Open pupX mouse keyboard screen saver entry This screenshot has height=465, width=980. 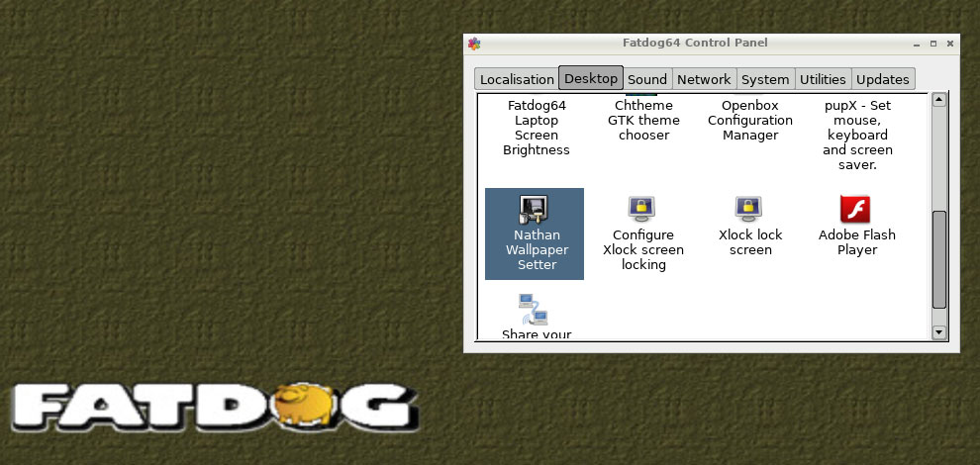pos(857,135)
